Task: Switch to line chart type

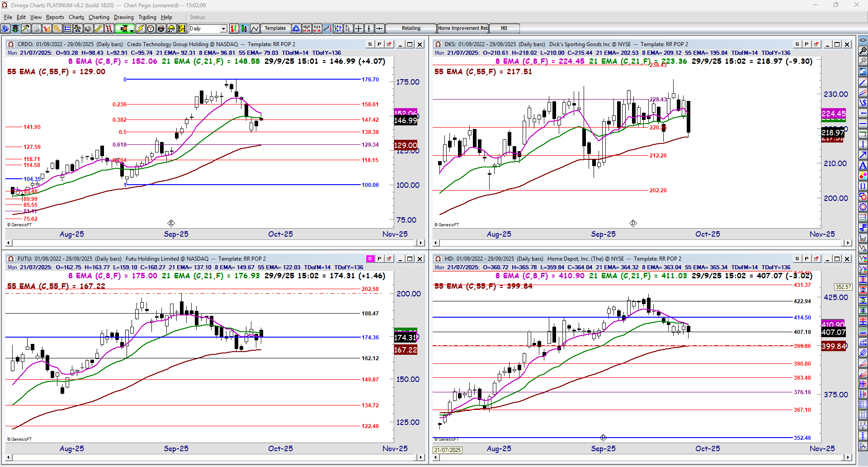Action: click(255, 29)
